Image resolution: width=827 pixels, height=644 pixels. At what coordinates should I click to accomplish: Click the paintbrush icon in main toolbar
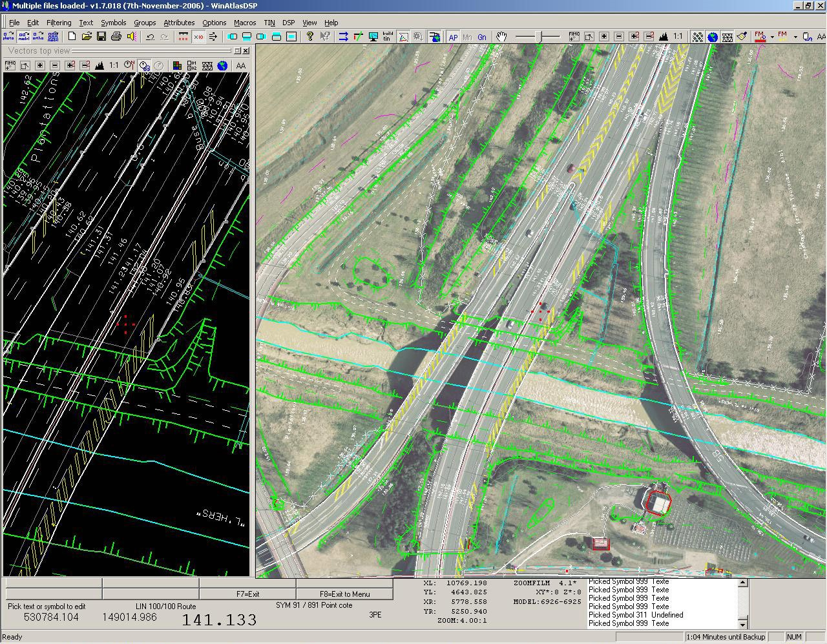tap(742, 37)
